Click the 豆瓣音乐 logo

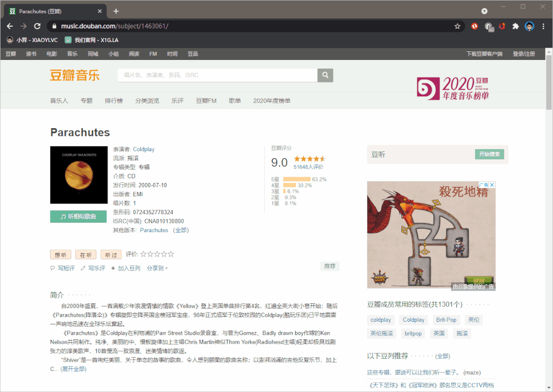tap(75, 75)
